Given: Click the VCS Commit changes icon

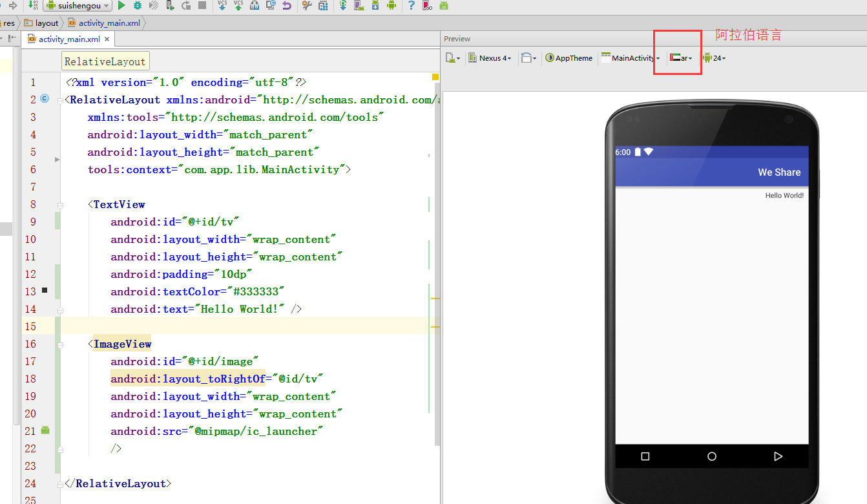Looking at the screenshot, I should pos(238,6).
